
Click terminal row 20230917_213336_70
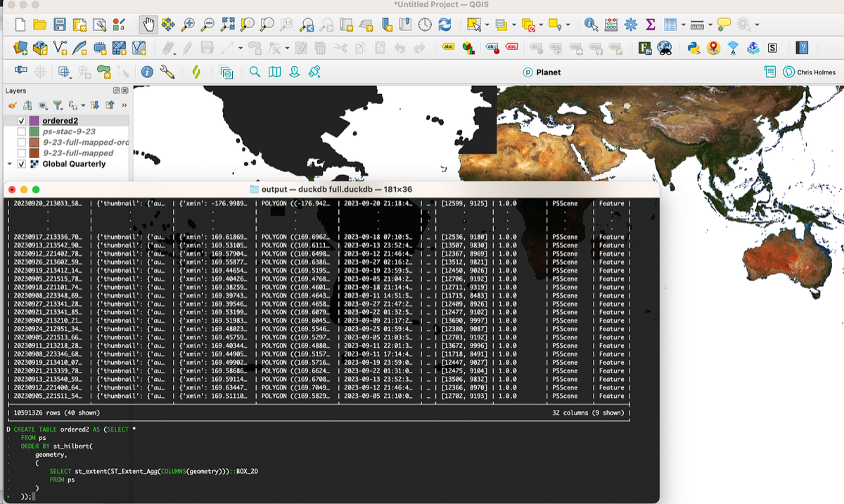click(x=48, y=237)
